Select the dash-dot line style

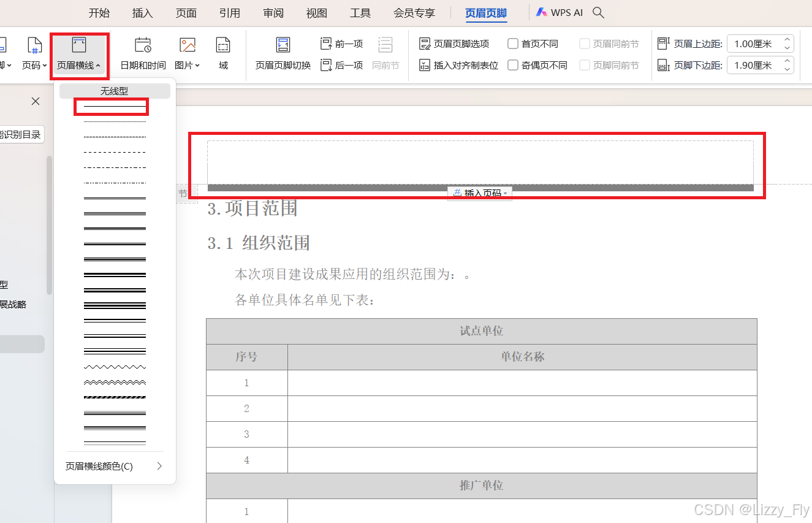click(x=115, y=167)
